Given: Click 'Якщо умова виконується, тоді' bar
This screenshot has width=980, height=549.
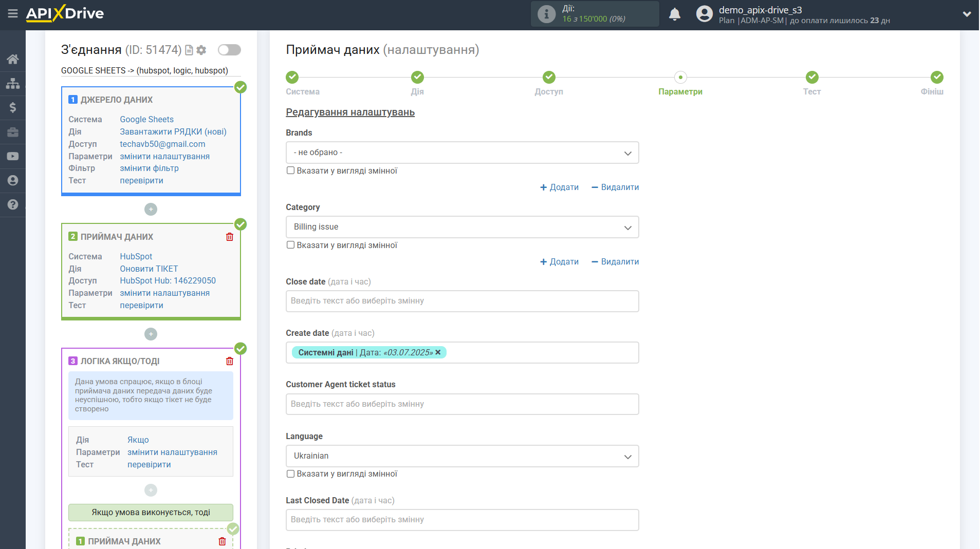Looking at the screenshot, I should coord(151,513).
